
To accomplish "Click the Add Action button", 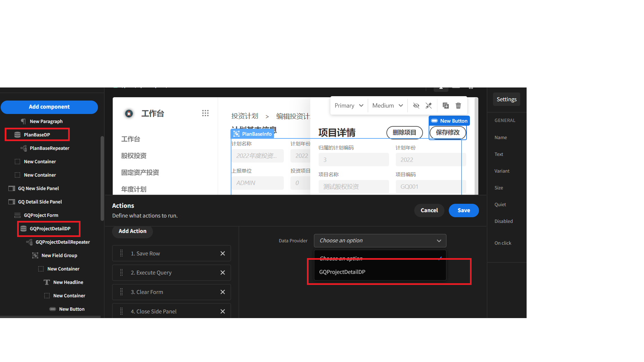I will (x=132, y=231).
